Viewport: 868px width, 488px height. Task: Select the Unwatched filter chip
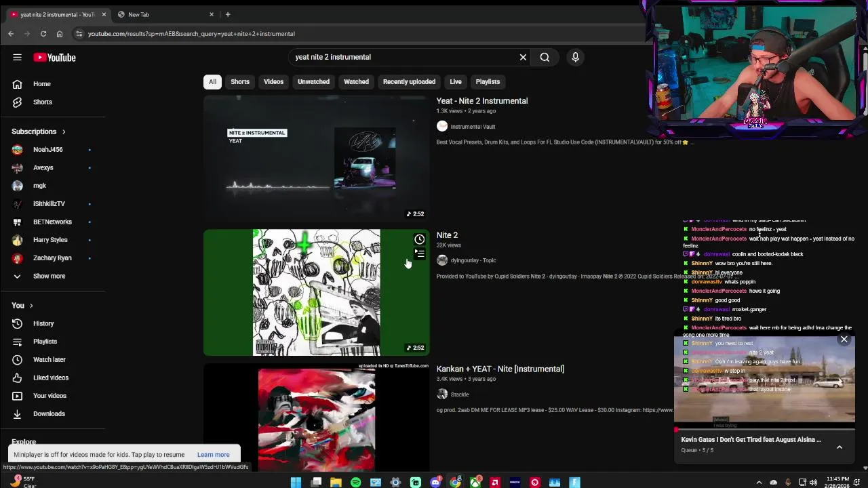[313, 82]
